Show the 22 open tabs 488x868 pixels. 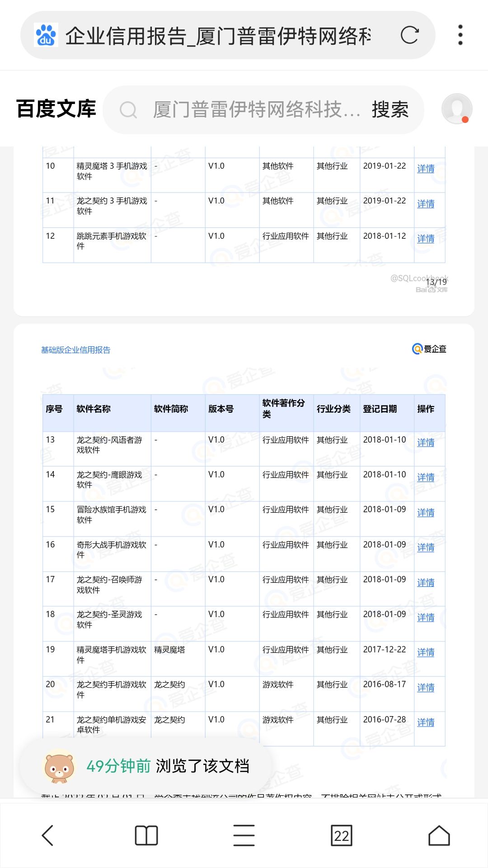(342, 835)
